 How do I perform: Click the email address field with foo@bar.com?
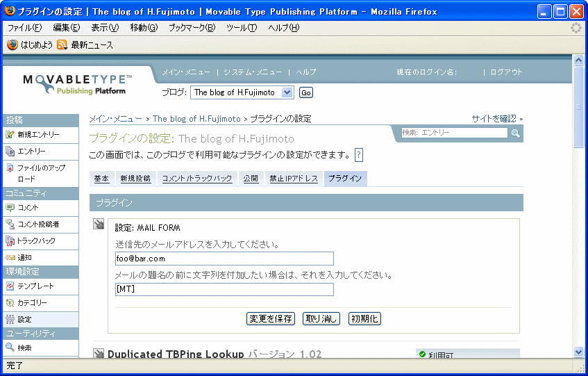point(224,259)
